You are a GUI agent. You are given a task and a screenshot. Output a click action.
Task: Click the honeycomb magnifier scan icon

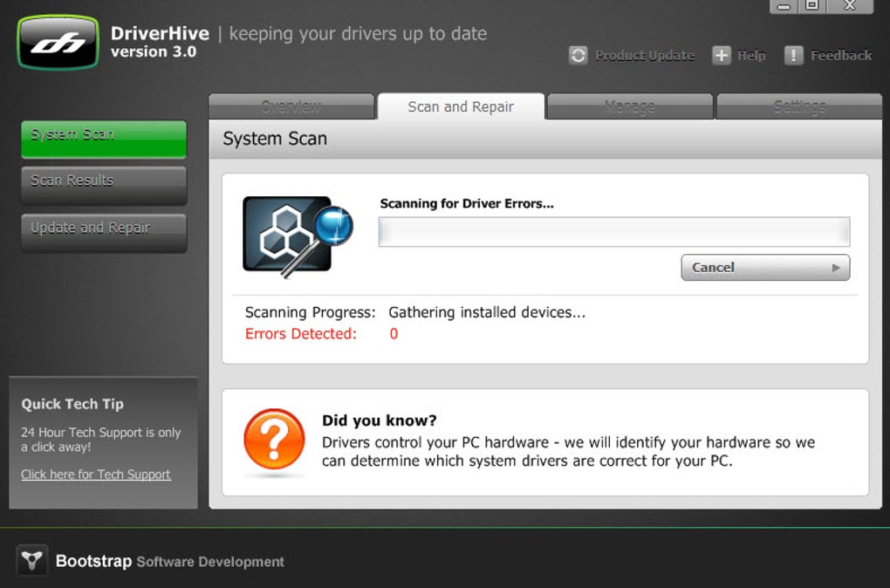pos(298,236)
